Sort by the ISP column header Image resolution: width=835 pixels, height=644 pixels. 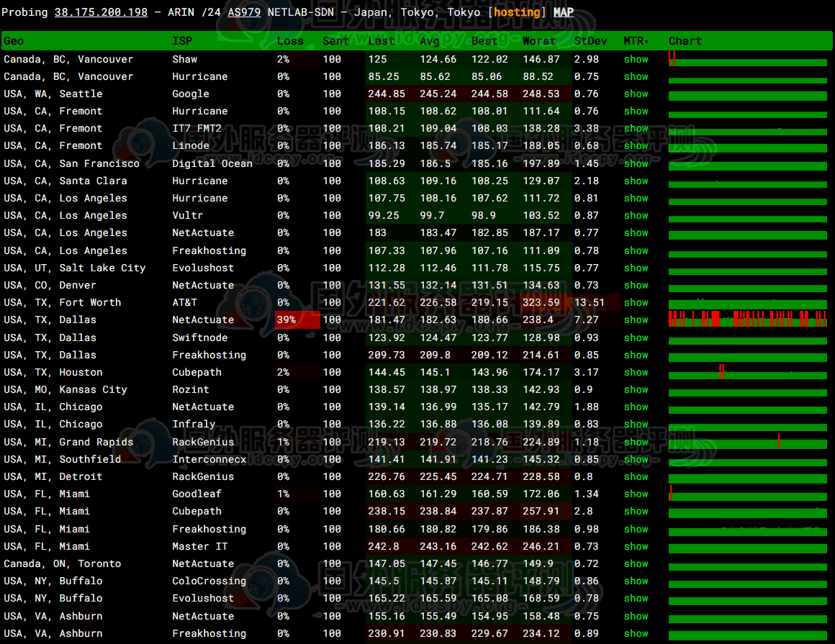(182, 41)
